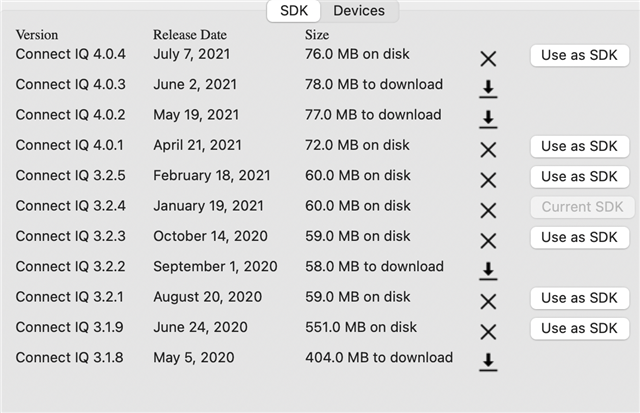
Task: Remove Connect IQ 3.2.4 SDK
Action: [488, 210]
